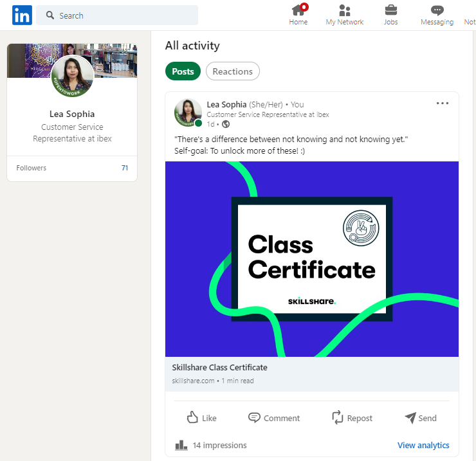Open the post three-dot options menu

click(x=443, y=103)
